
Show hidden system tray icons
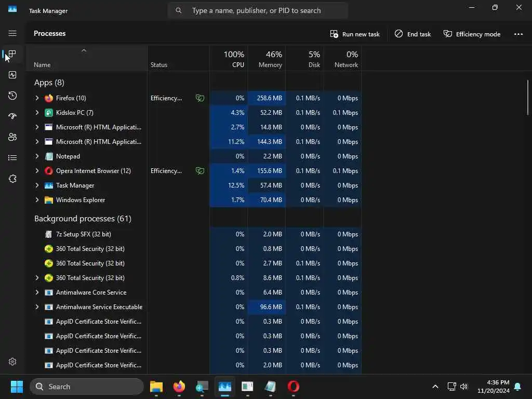point(435,387)
